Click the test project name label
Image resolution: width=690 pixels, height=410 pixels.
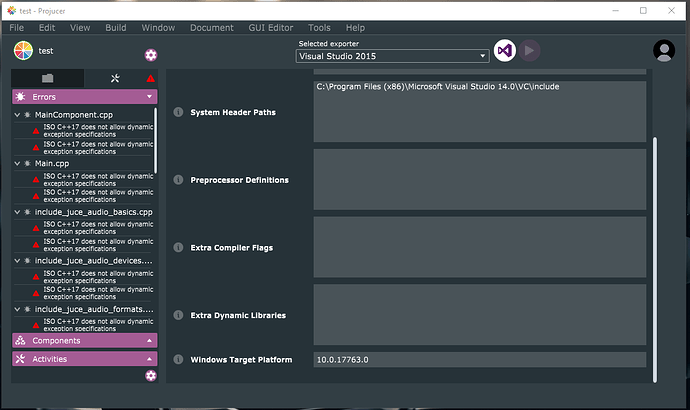tap(46, 51)
